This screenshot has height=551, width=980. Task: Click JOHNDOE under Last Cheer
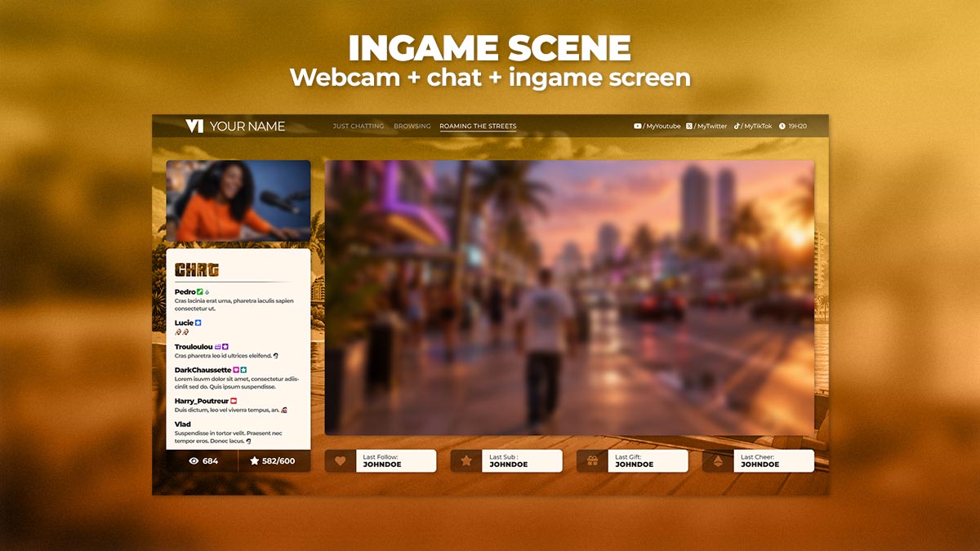click(x=759, y=464)
